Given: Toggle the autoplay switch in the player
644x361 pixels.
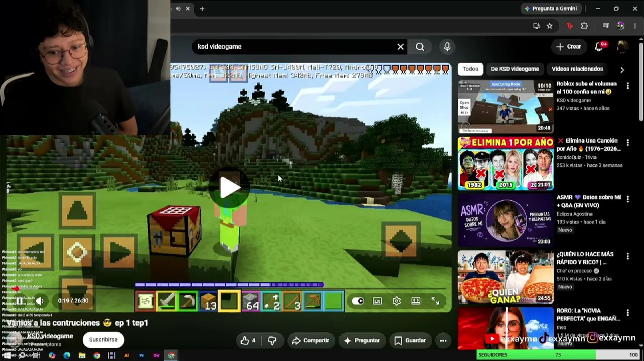Looking at the screenshot, I should 358,301.
